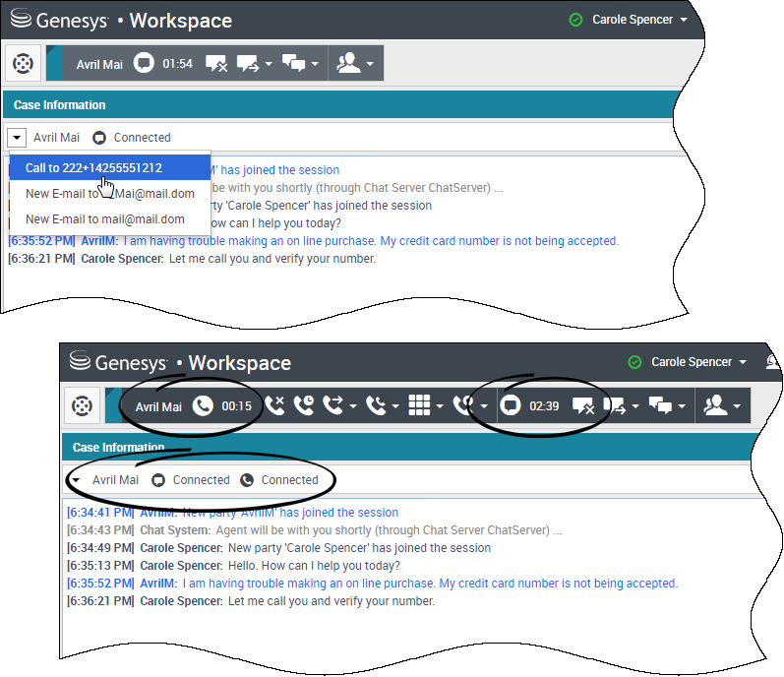Click green ready status icon in bottom window
The height and width of the screenshot is (677, 784).
634,361
